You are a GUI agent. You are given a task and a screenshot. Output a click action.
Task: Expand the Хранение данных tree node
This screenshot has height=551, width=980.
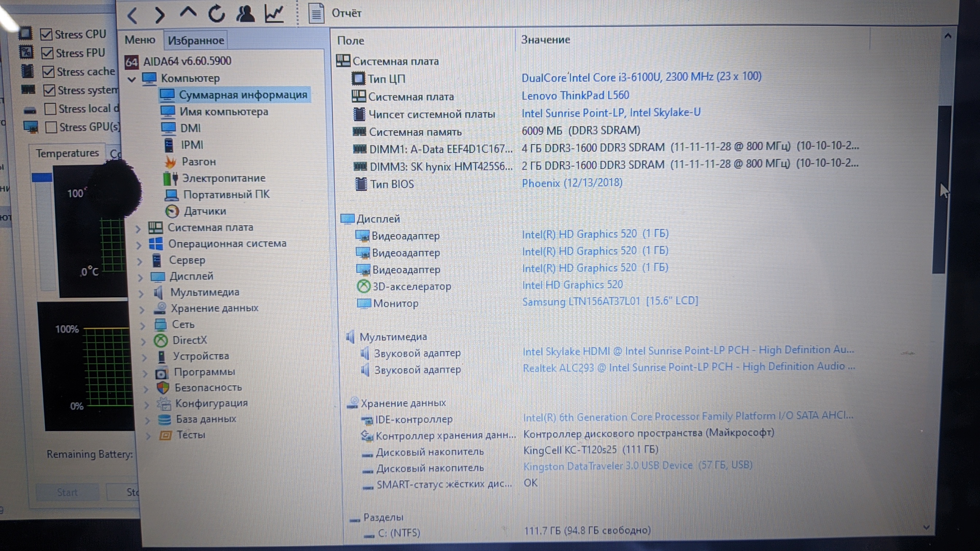coord(142,309)
